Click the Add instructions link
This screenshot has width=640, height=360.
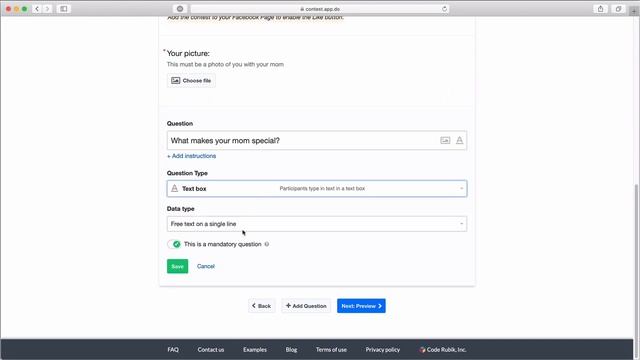(191, 156)
